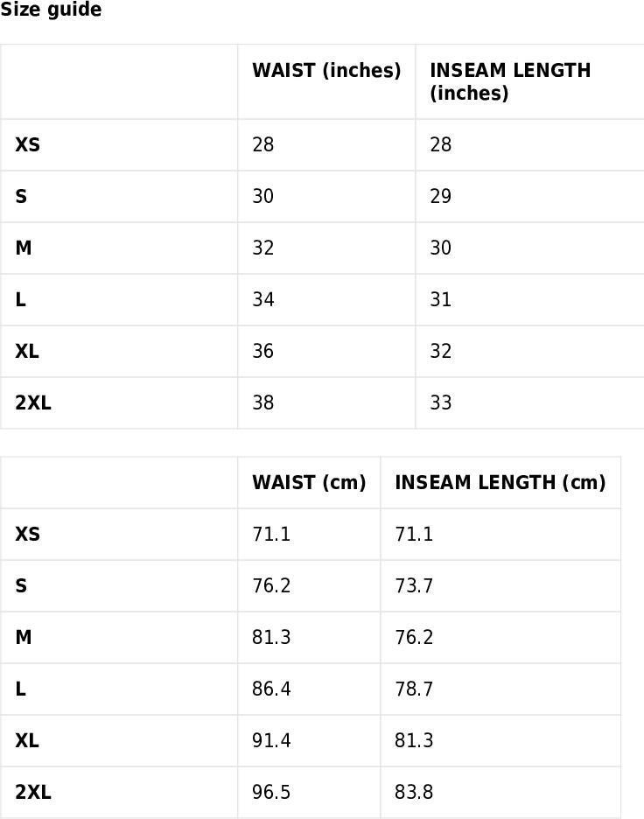
Task: Select inseam value 73.7 cm
Action: coord(414,586)
